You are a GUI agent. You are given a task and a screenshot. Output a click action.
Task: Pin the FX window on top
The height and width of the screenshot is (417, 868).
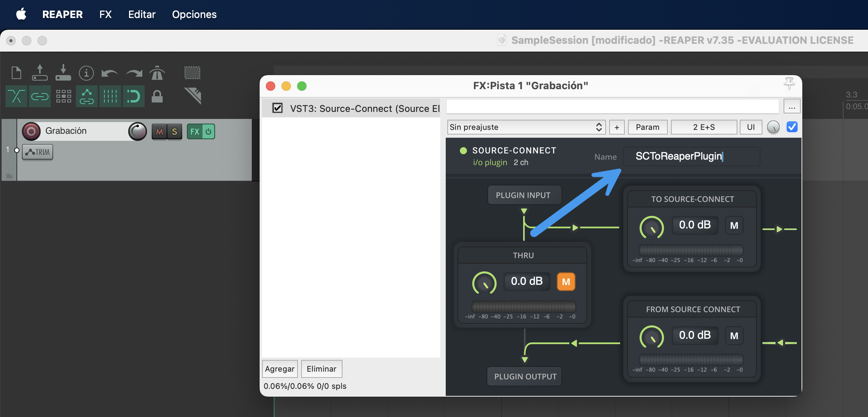click(789, 83)
